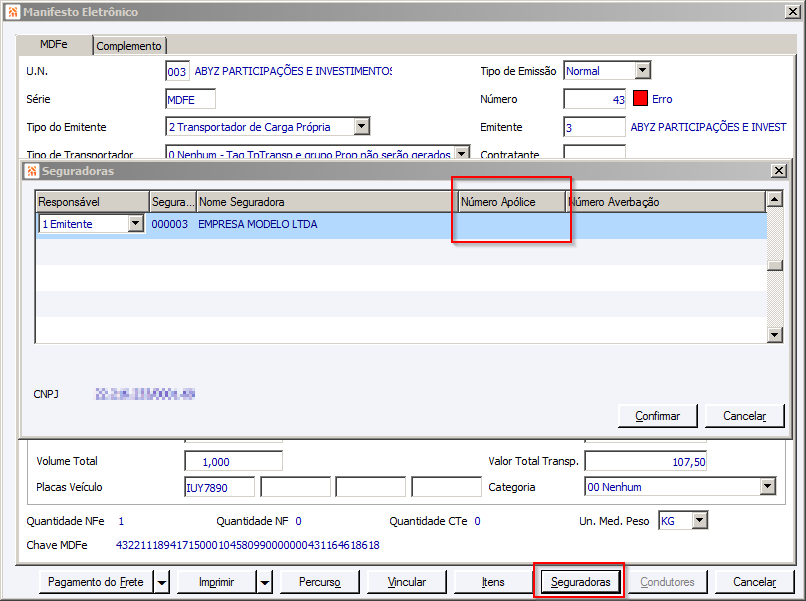
Task: Click the Contratante field
Action: (x=594, y=152)
